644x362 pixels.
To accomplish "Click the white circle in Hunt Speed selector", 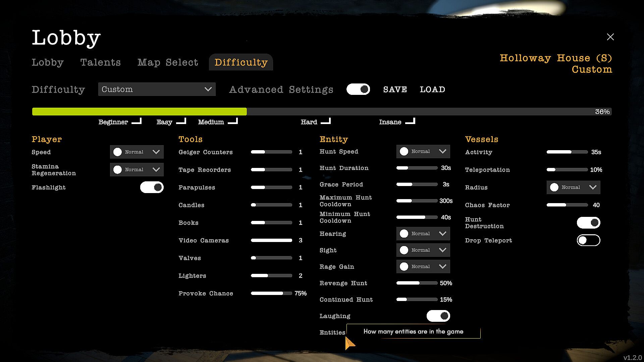I will point(404,152).
